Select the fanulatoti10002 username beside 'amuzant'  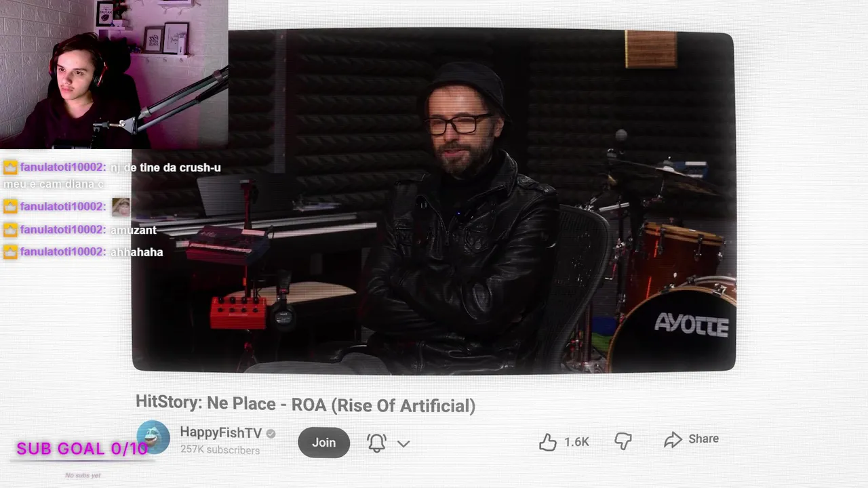coord(62,230)
